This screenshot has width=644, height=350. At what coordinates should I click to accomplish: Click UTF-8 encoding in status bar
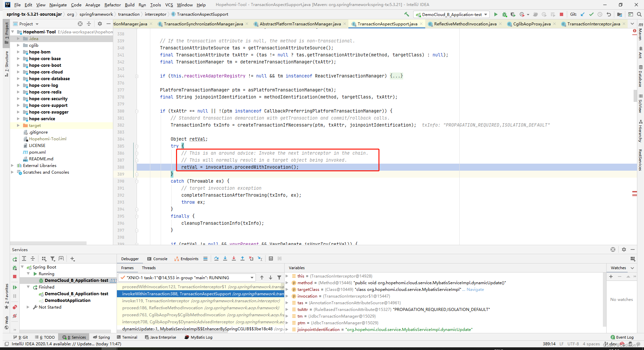pos(573,344)
